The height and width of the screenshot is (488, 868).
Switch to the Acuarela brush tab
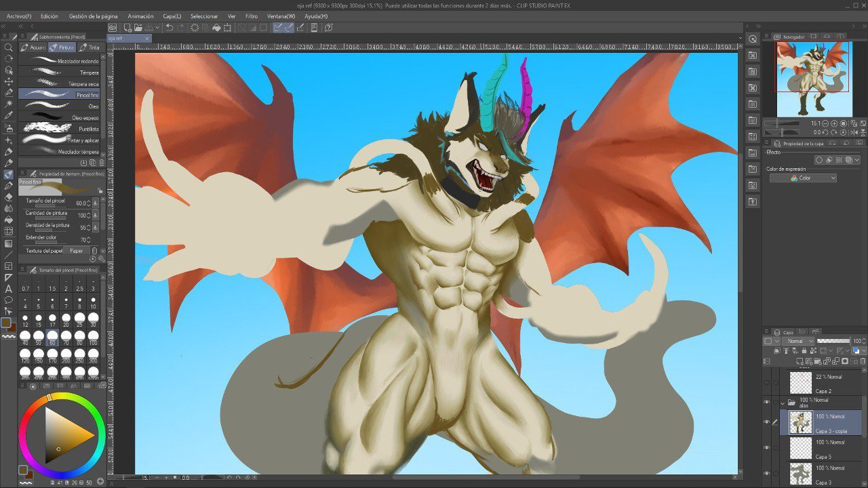point(33,47)
